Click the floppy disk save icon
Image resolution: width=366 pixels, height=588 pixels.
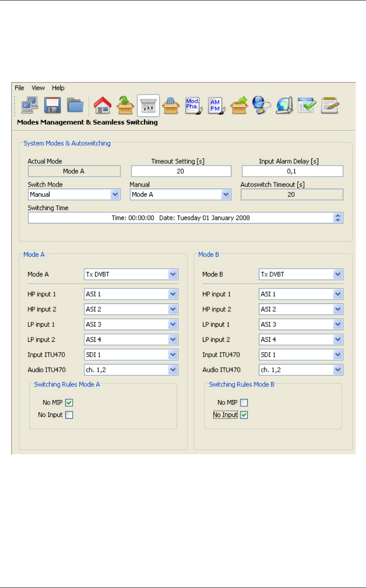pyautogui.click(x=52, y=106)
